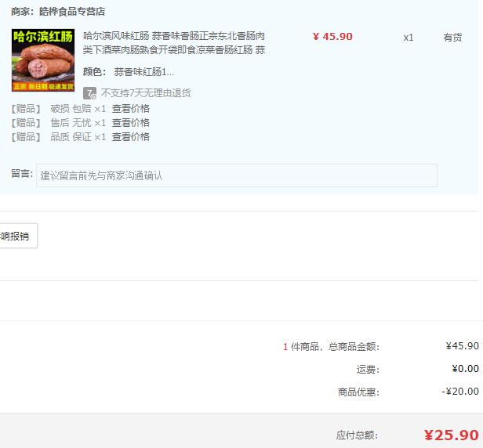This screenshot has height=448, width=483.
Task: Click the 运费 ¥0.00 shipping value
Action: coord(466,369)
